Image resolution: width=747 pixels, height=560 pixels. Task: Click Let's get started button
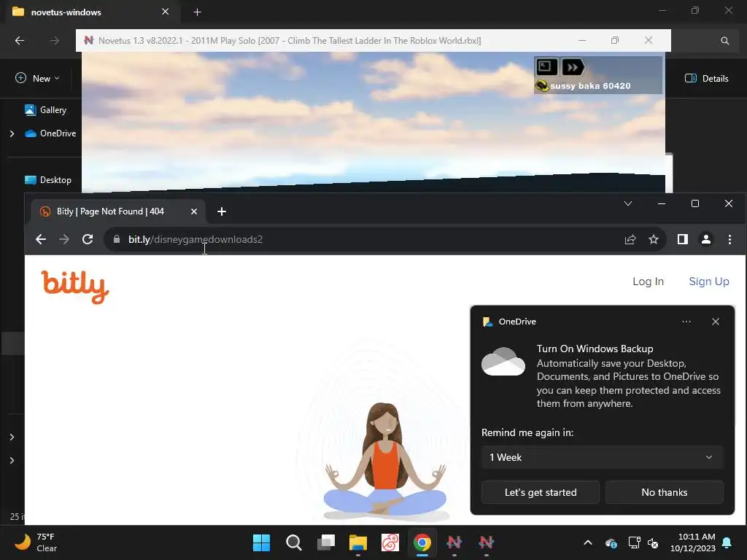(x=541, y=492)
